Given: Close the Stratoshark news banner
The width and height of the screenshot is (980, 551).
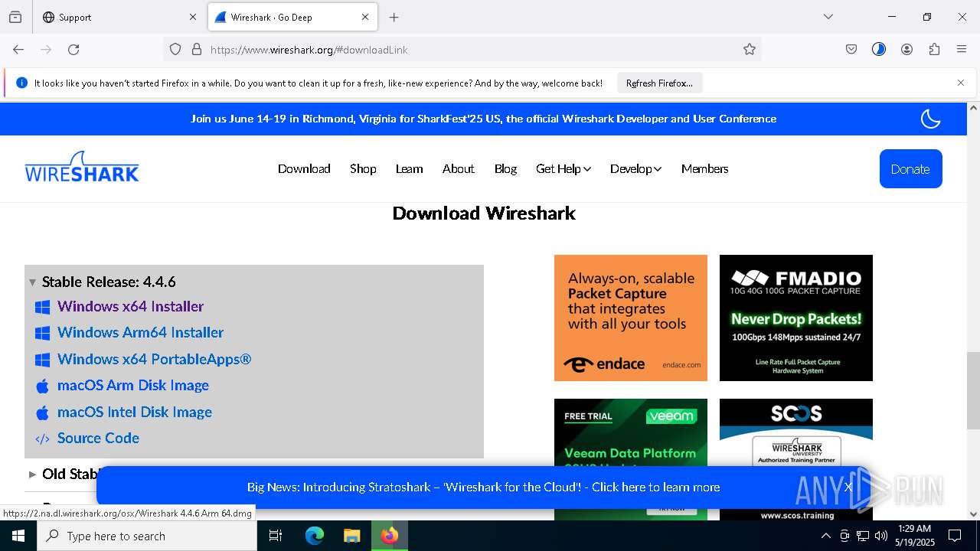Looking at the screenshot, I should pos(848,487).
